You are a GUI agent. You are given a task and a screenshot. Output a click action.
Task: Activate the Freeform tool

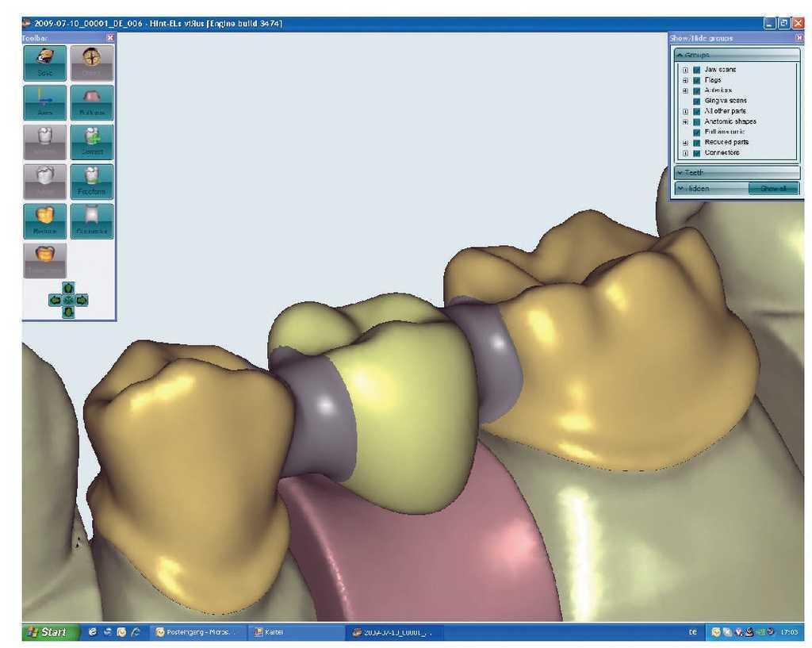[92, 181]
